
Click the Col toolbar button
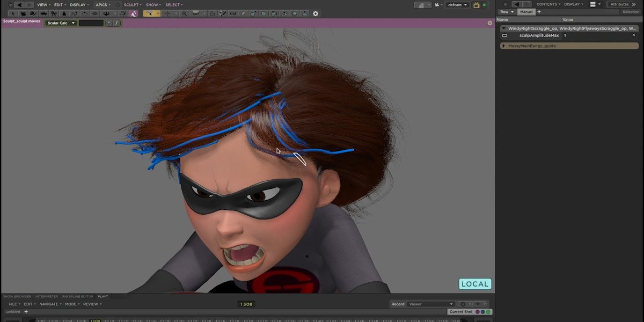[233, 13]
